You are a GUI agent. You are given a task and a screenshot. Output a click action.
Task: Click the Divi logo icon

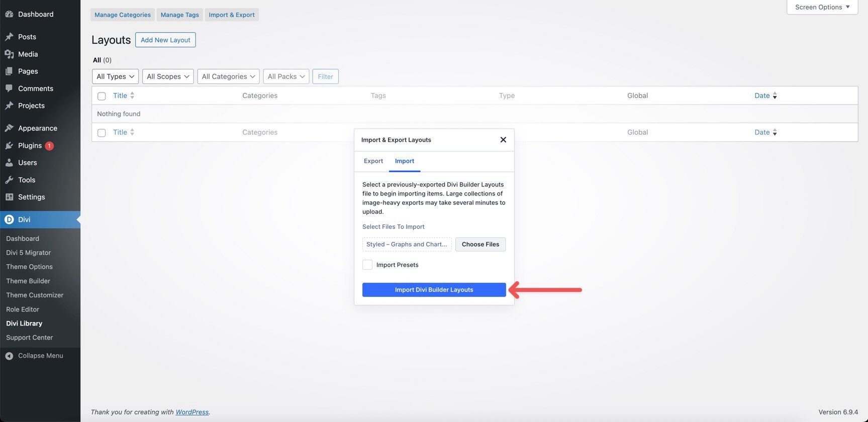point(9,220)
